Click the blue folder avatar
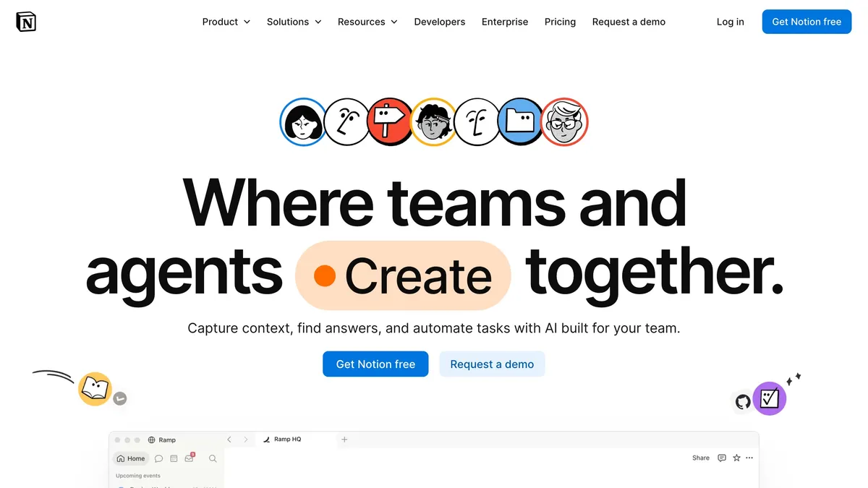The width and height of the screenshot is (868, 488). [x=521, y=122]
